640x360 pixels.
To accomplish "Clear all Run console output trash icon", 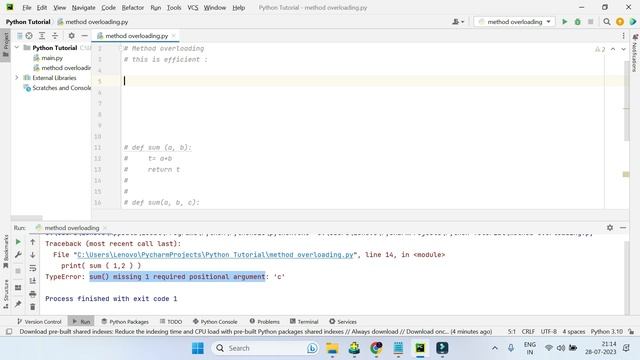I will tap(33, 307).
